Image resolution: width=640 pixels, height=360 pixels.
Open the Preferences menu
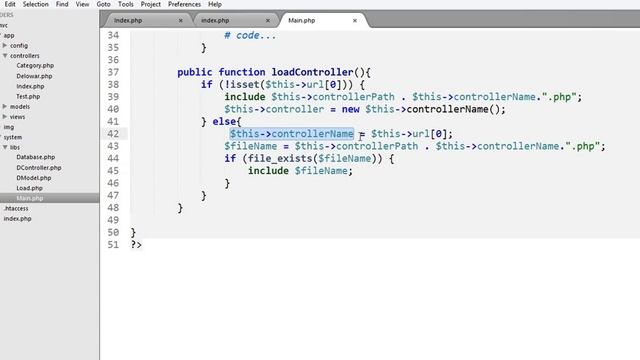pos(184,4)
